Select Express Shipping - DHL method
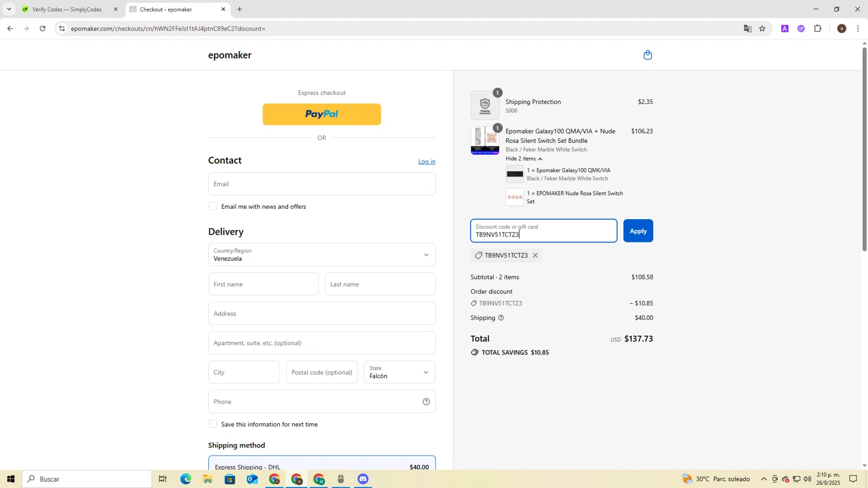The image size is (868, 488). click(322, 464)
